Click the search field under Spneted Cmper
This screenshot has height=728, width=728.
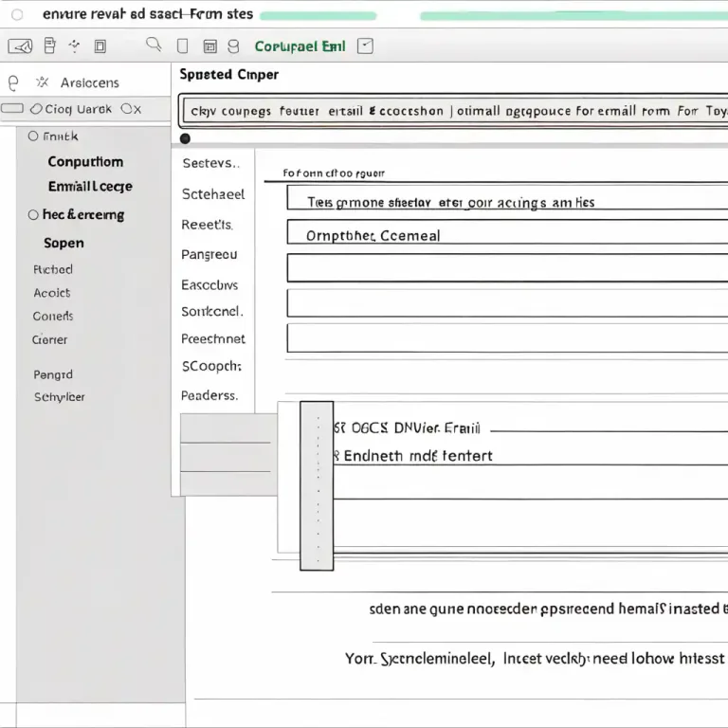[x=455, y=111]
